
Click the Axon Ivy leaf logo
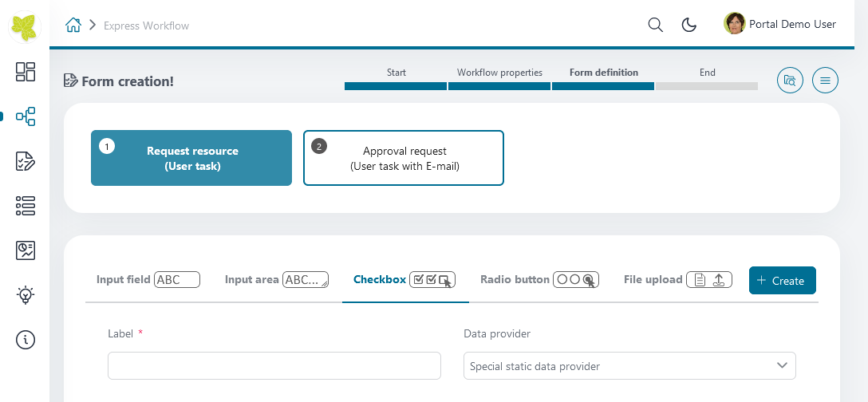(x=25, y=26)
